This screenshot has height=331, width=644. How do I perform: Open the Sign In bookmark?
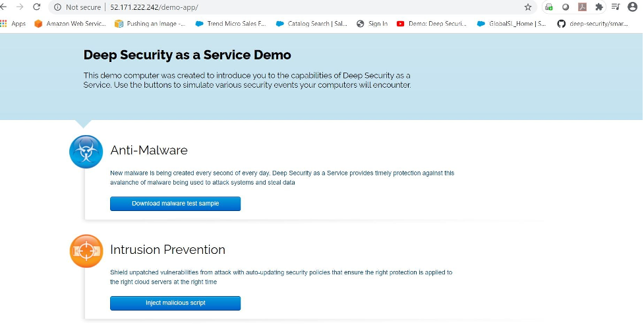(x=372, y=24)
